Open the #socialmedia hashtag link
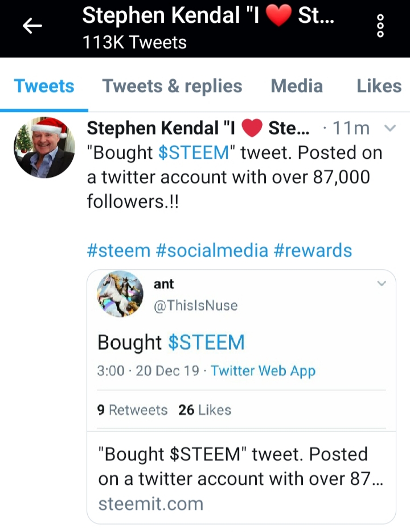This screenshot has width=410, height=532. coord(212,250)
